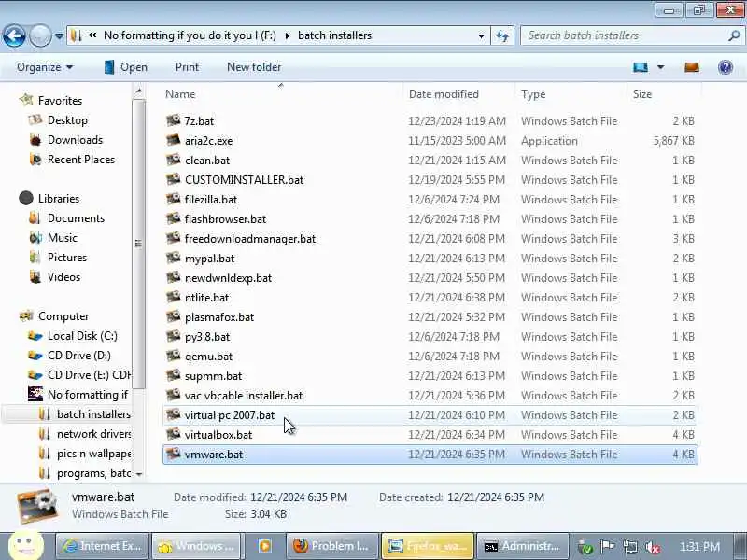Select virtual pc 2007.bat file name
The height and width of the screenshot is (560, 747).
[x=230, y=415]
